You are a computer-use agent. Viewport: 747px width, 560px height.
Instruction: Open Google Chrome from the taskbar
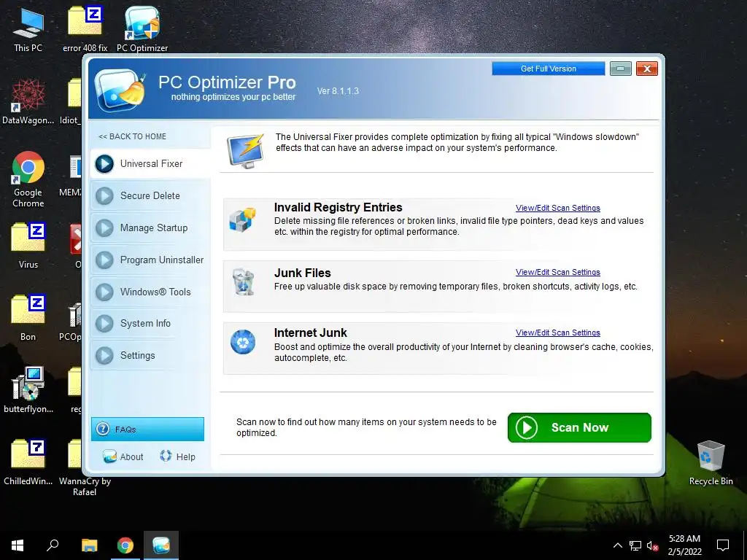pos(125,545)
